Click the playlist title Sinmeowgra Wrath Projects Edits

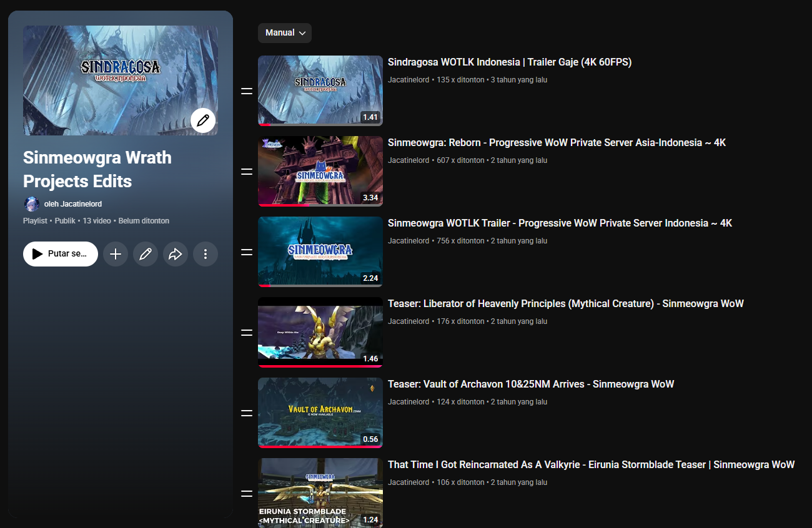pos(97,169)
